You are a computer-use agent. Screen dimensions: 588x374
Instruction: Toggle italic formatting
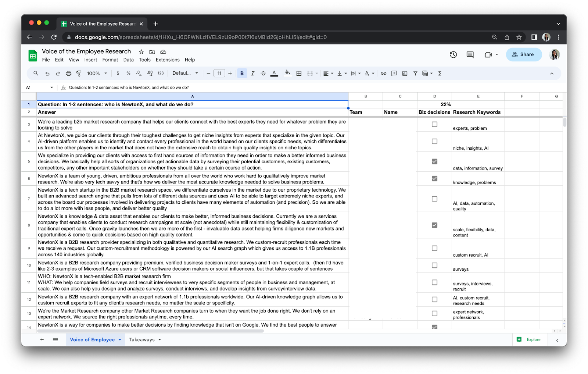point(252,73)
